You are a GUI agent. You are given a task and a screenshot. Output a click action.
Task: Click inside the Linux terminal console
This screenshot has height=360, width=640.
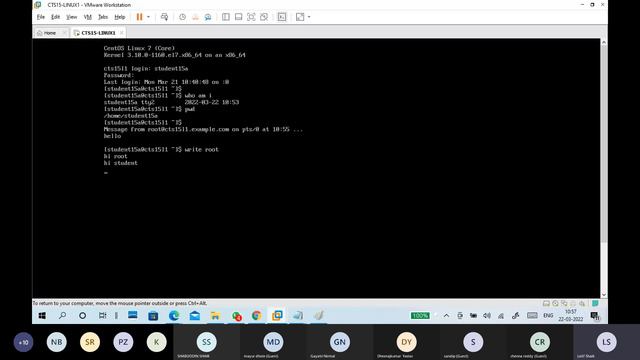point(316,168)
